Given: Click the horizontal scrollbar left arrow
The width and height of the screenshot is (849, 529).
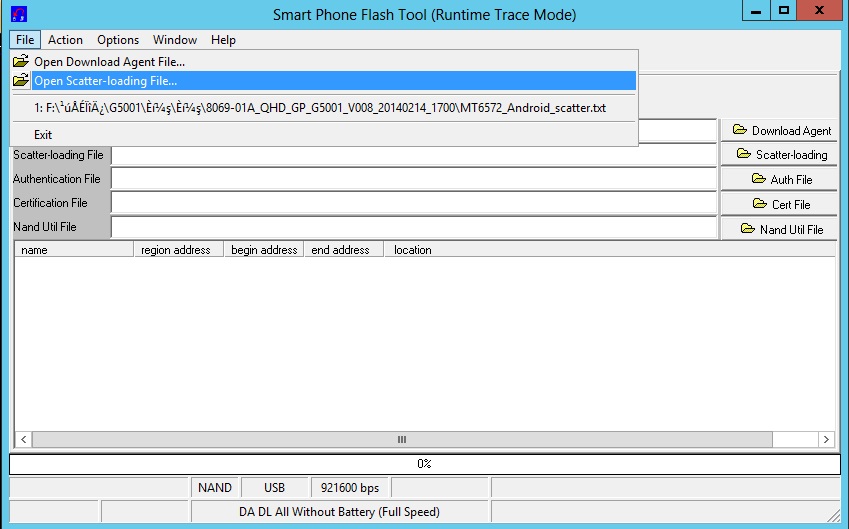Looking at the screenshot, I should coord(23,439).
